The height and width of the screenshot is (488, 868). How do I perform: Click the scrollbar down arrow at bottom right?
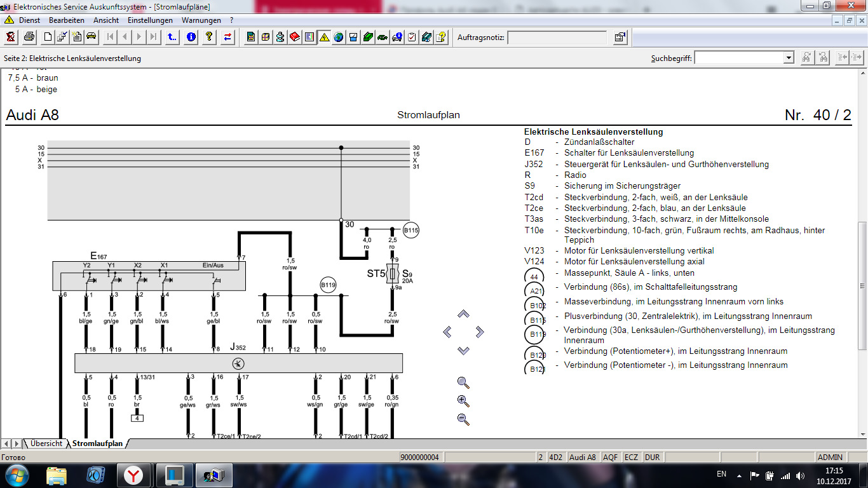pos(862,433)
